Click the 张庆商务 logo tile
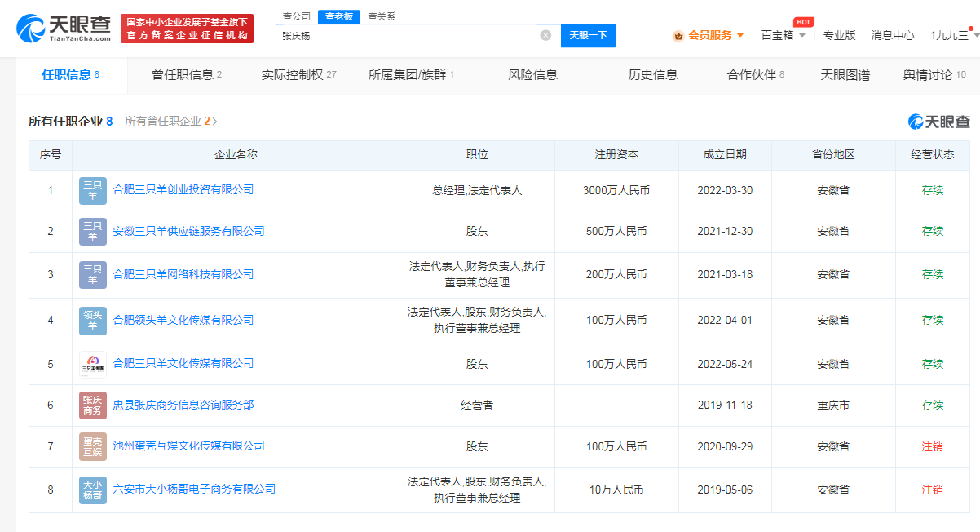980x532 pixels. coord(92,405)
